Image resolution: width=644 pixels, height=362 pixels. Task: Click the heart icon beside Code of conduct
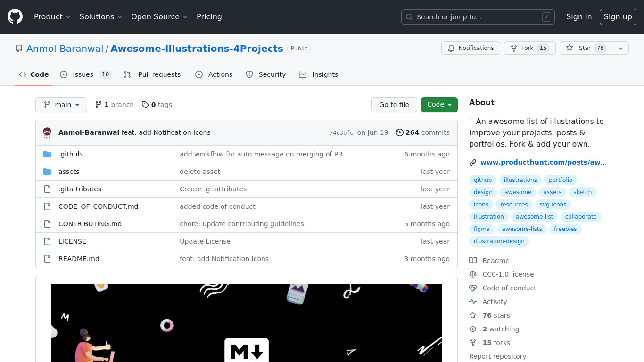[x=473, y=288]
